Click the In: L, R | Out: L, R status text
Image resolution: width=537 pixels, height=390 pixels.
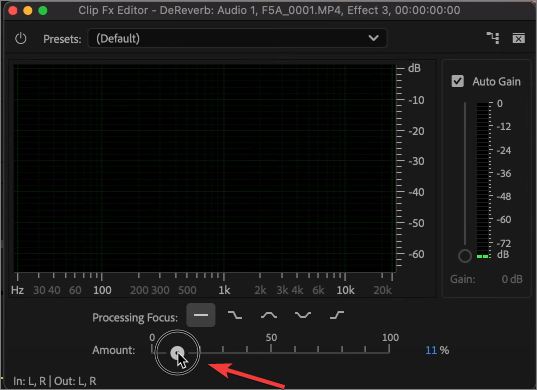55,381
